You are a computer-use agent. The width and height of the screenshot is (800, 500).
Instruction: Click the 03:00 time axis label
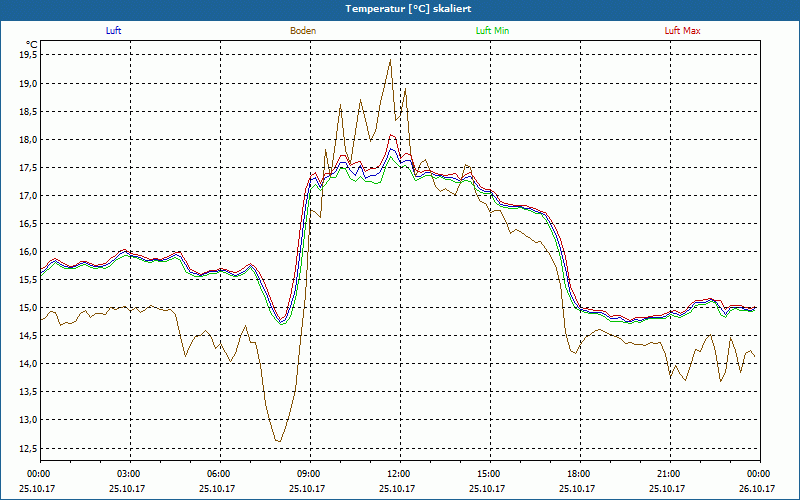pos(128,474)
